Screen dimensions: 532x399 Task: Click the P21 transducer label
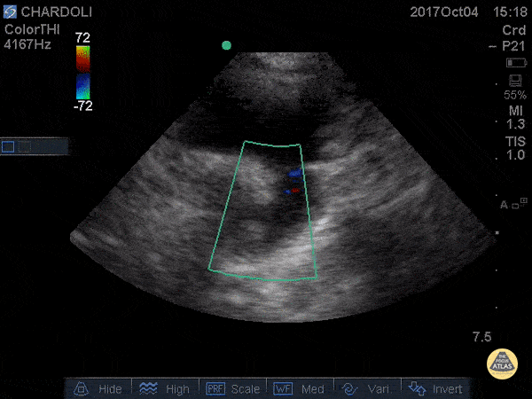click(513, 45)
